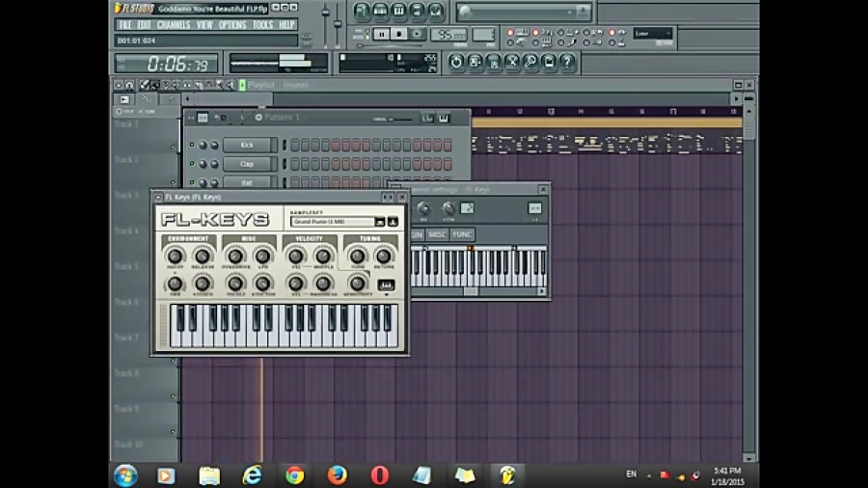
Task: Click the save sample icon in FL-Keys
Action: pyautogui.click(x=393, y=222)
